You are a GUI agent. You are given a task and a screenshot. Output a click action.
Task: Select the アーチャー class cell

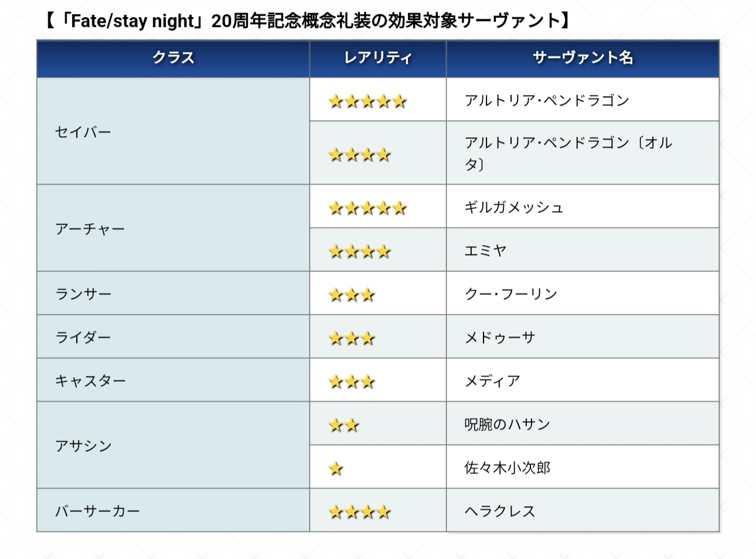click(x=90, y=229)
